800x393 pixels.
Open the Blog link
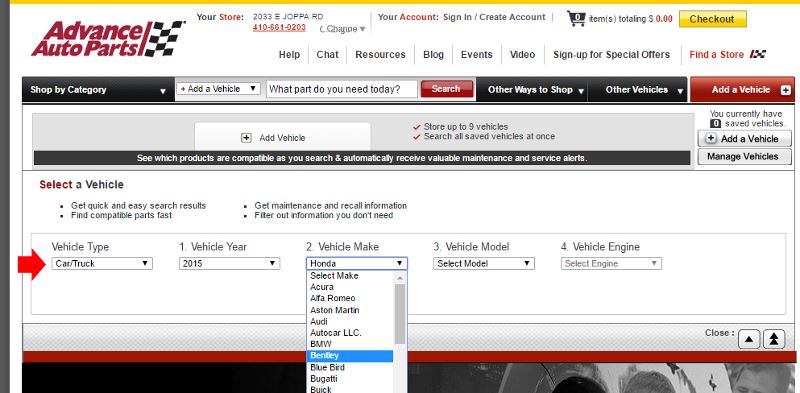(433, 55)
